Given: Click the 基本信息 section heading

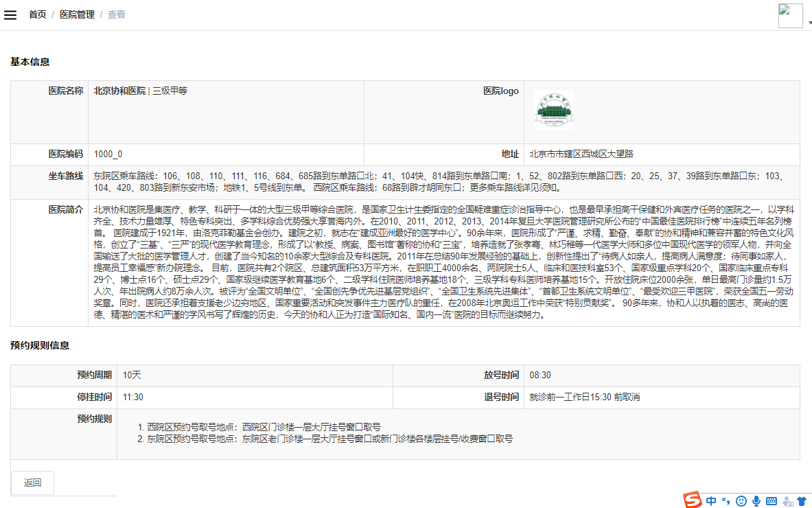Looking at the screenshot, I should coord(30,62).
